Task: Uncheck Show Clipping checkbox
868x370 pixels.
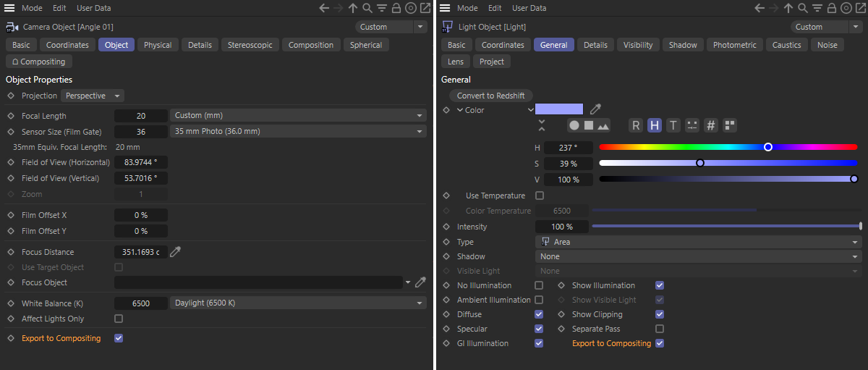Action: [660, 314]
